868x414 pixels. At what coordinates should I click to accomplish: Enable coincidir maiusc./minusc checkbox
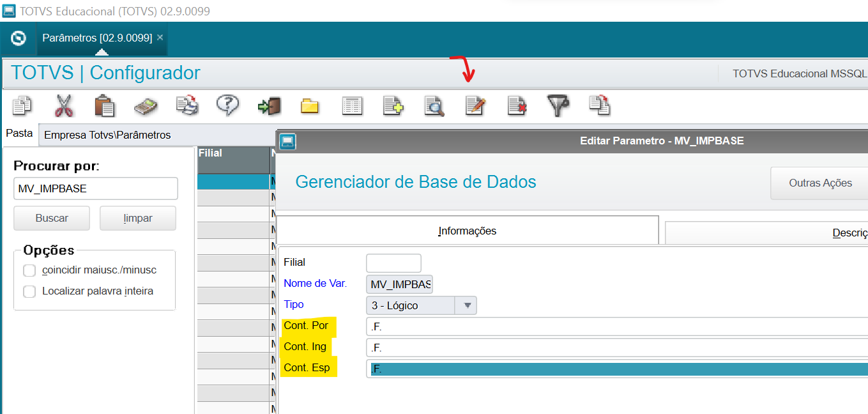click(29, 270)
